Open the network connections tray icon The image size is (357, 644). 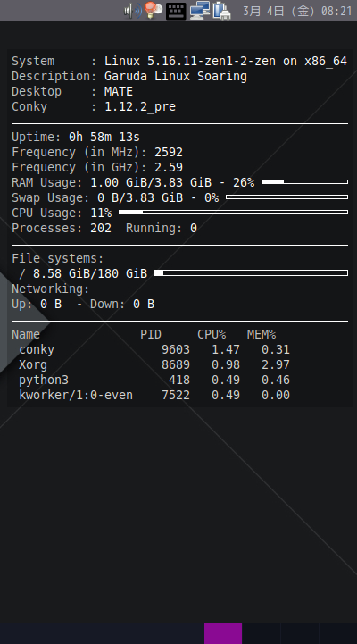200,11
